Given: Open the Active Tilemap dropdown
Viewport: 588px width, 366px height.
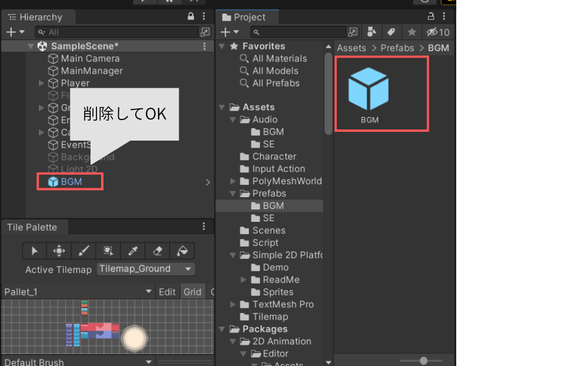Looking at the screenshot, I should click(x=146, y=269).
